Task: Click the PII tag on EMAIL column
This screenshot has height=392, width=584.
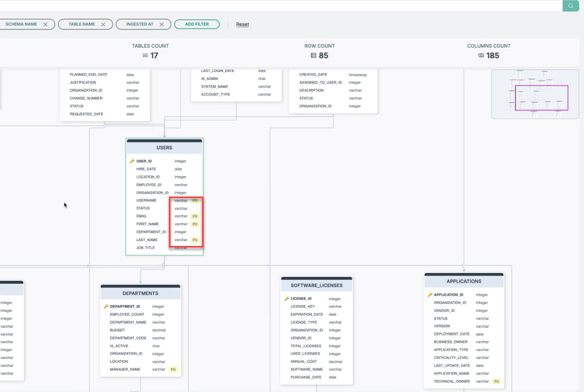Action: point(195,216)
